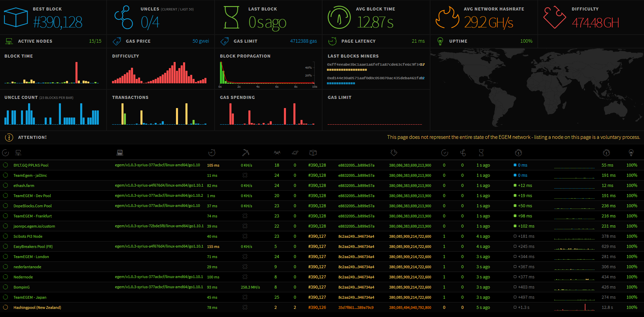Pin the nederlantanode node
Screen dimensions: 644x317
(5, 267)
